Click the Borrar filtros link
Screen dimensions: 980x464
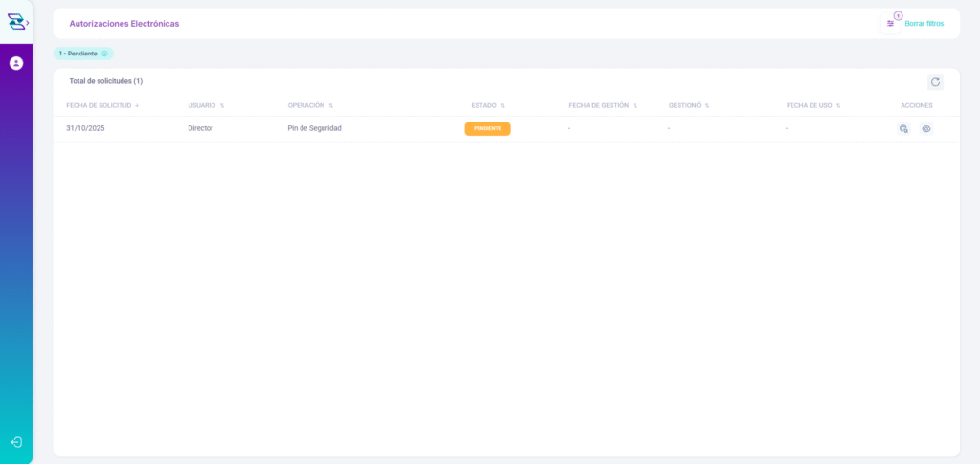924,23
